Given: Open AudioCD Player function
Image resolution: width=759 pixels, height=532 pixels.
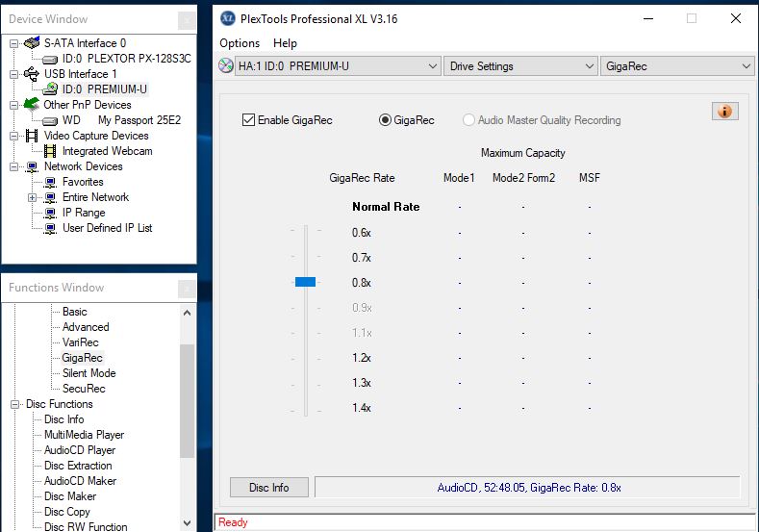Looking at the screenshot, I should coord(80,450).
